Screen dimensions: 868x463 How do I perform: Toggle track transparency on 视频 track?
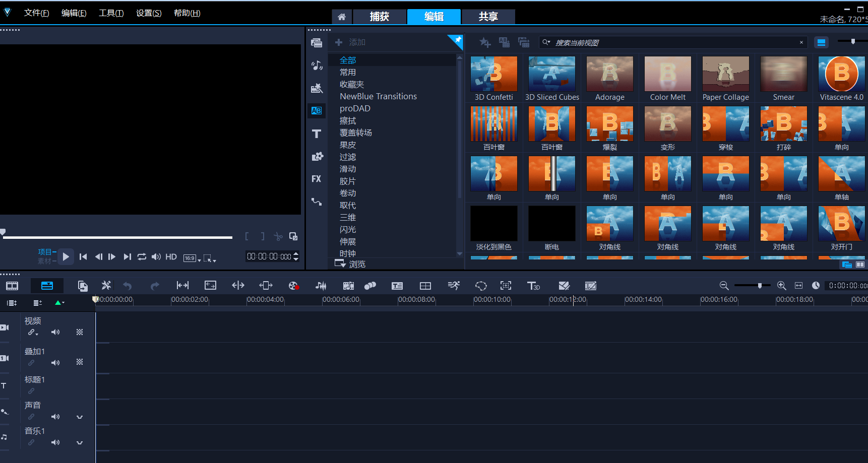80,332
